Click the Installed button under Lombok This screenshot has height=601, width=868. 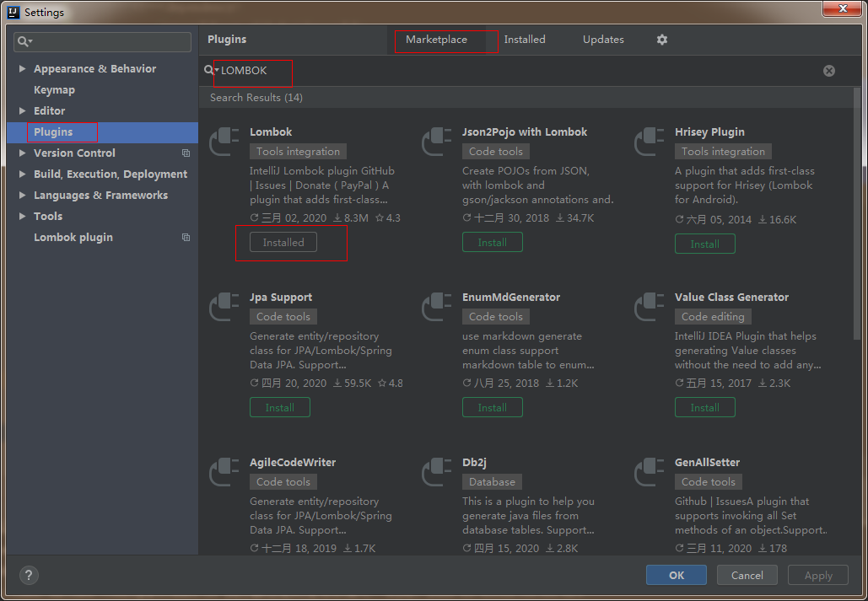tap(283, 243)
